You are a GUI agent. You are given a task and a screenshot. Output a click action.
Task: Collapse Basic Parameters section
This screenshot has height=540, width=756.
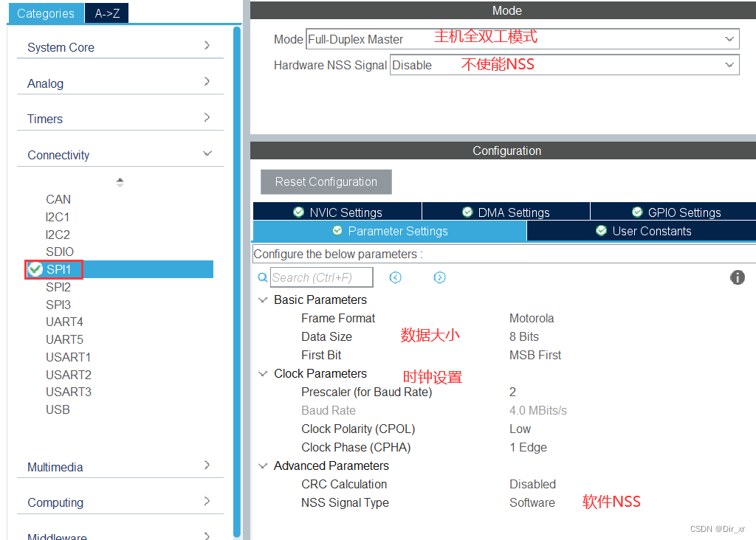[264, 300]
